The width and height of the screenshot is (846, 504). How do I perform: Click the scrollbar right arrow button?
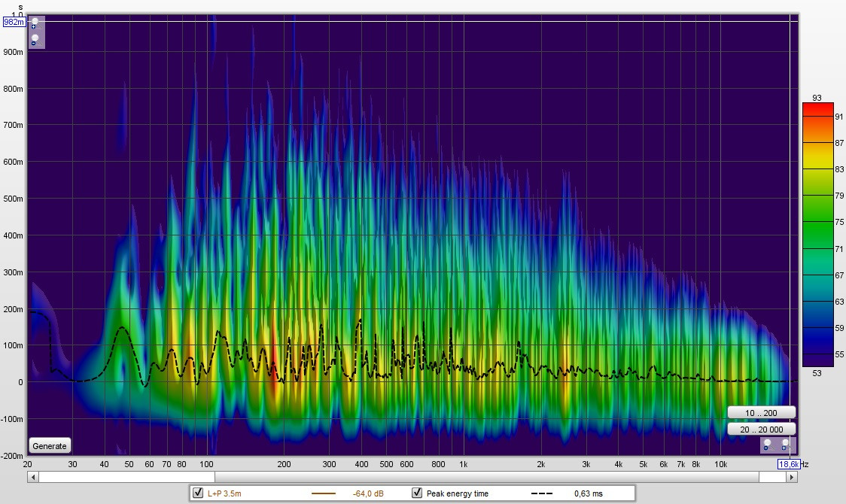tap(791, 477)
